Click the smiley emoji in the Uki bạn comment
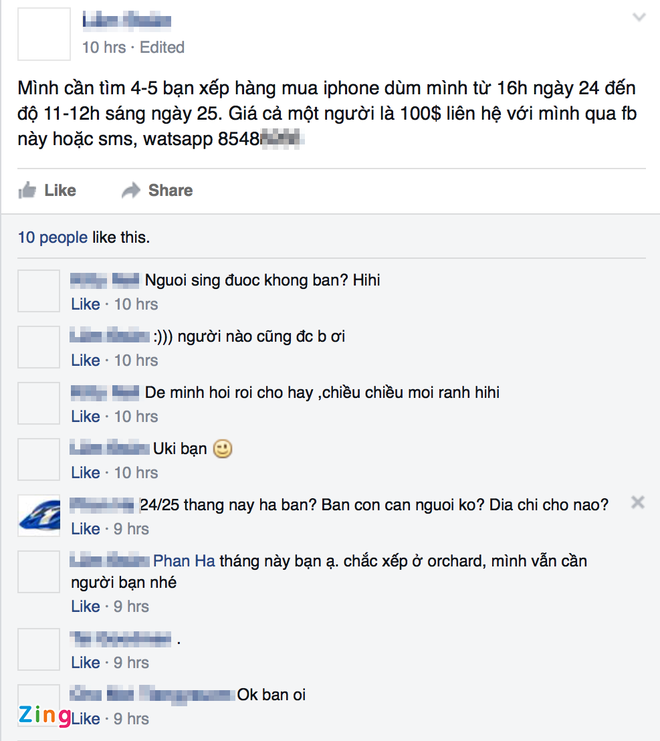This screenshot has height=741, width=660. 223,449
